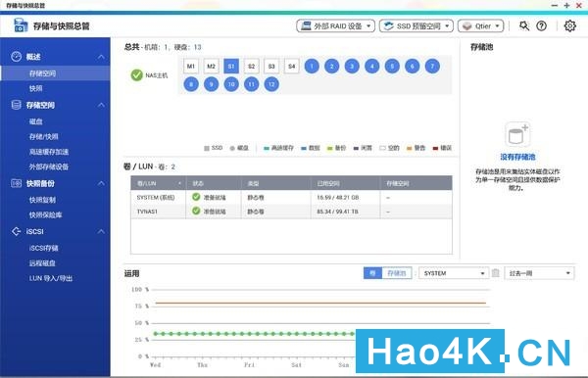Select disk circle number 11
Image resolution: width=588 pixels, height=378 pixels.
click(251, 84)
